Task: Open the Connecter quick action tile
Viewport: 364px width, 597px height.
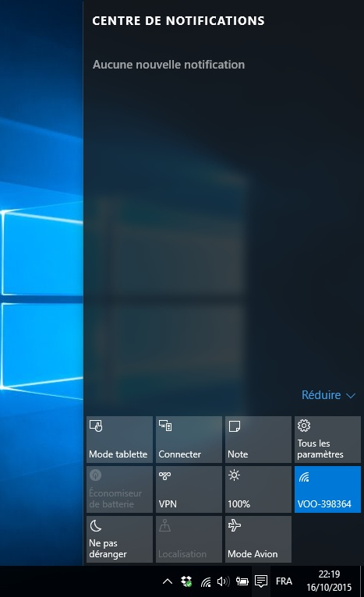Action: tap(189, 440)
